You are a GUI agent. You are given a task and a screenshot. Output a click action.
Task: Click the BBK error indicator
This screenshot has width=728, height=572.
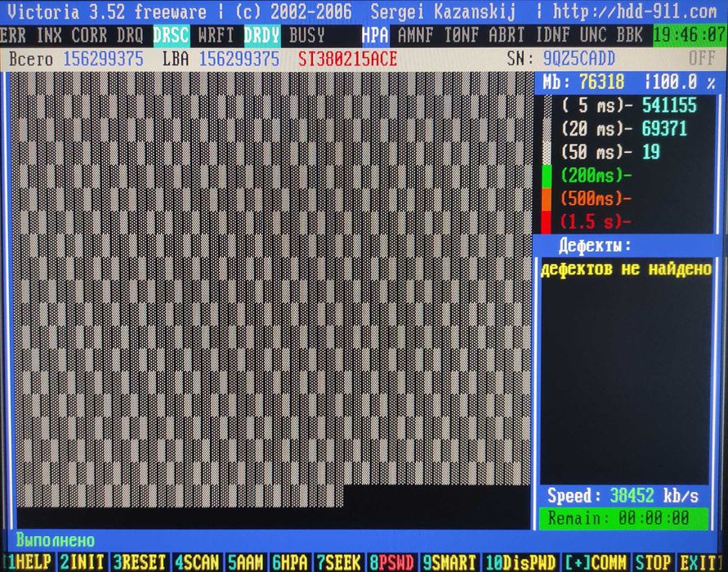(x=630, y=35)
